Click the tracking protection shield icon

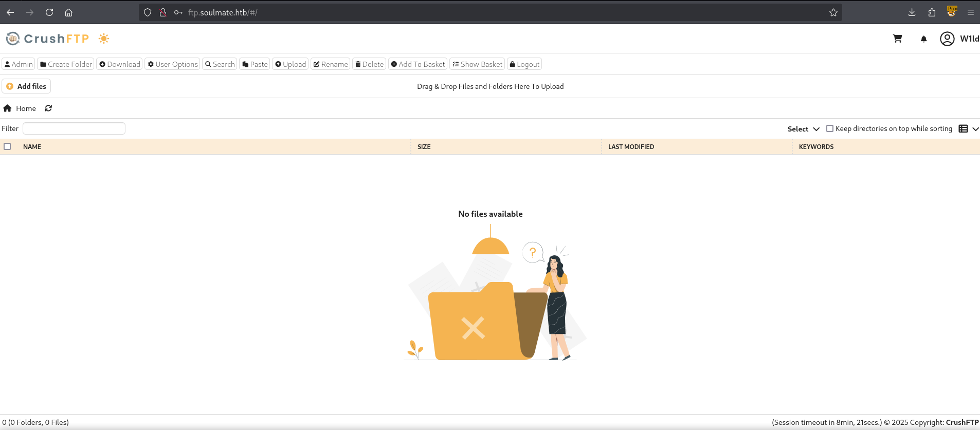(x=148, y=12)
